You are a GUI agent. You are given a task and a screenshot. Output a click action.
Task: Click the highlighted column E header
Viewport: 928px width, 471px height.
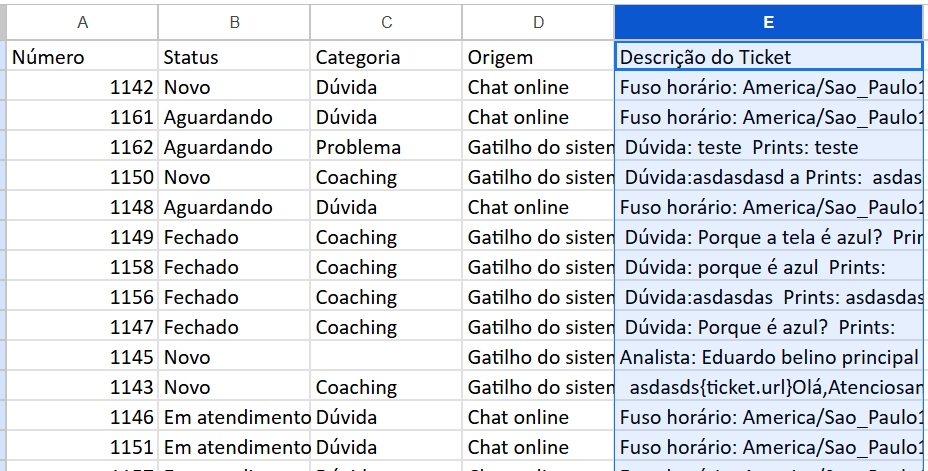coord(769,22)
